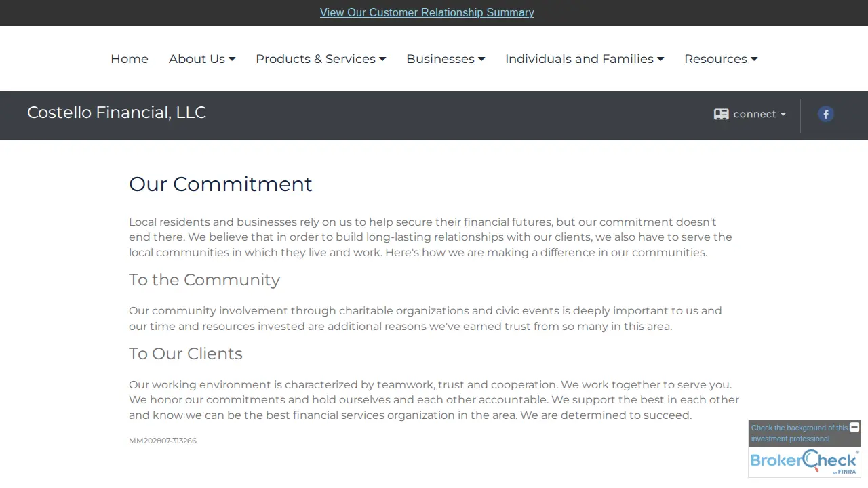Open the BrokerCheck by FINRA logo
Image resolution: width=868 pixels, height=488 pixels.
[x=804, y=462]
